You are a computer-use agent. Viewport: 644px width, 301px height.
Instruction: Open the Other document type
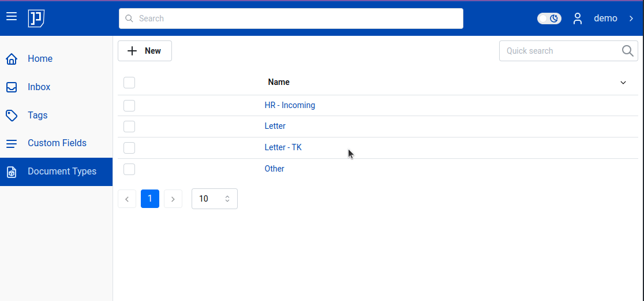[274, 169]
